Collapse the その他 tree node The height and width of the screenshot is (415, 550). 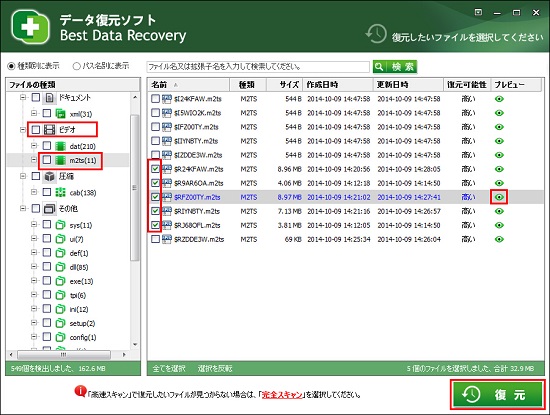click(23, 208)
